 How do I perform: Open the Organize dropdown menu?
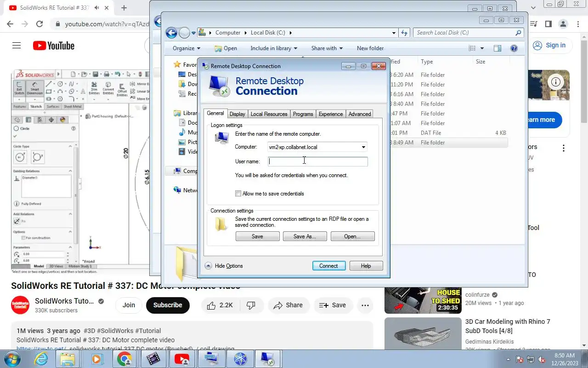[x=186, y=48]
